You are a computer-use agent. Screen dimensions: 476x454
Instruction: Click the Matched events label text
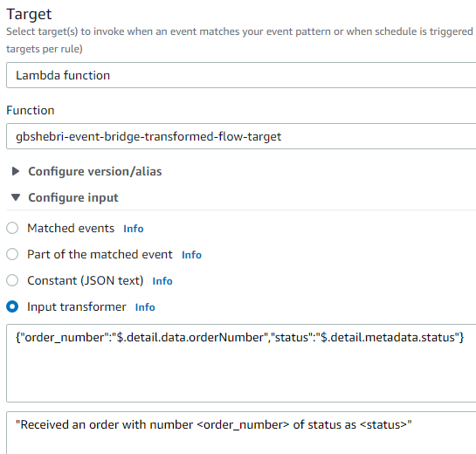click(x=71, y=228)
